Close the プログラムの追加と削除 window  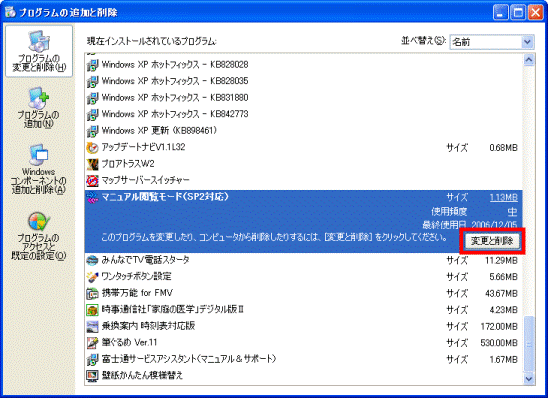tap(535, 13)
